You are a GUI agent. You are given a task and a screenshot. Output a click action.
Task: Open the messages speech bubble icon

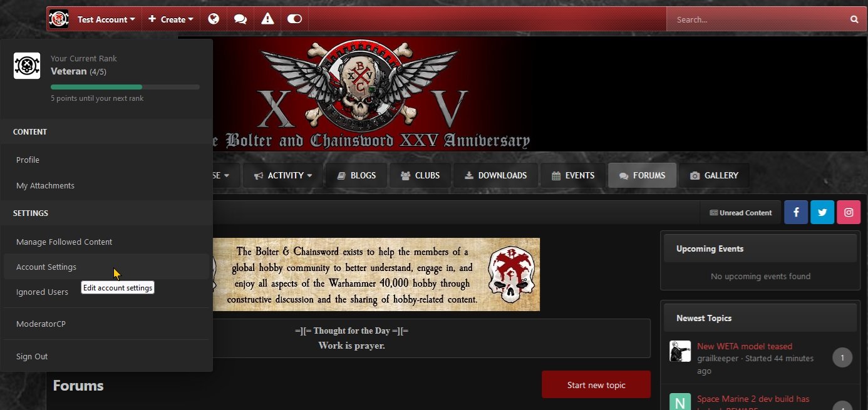[x=240, y=19]
